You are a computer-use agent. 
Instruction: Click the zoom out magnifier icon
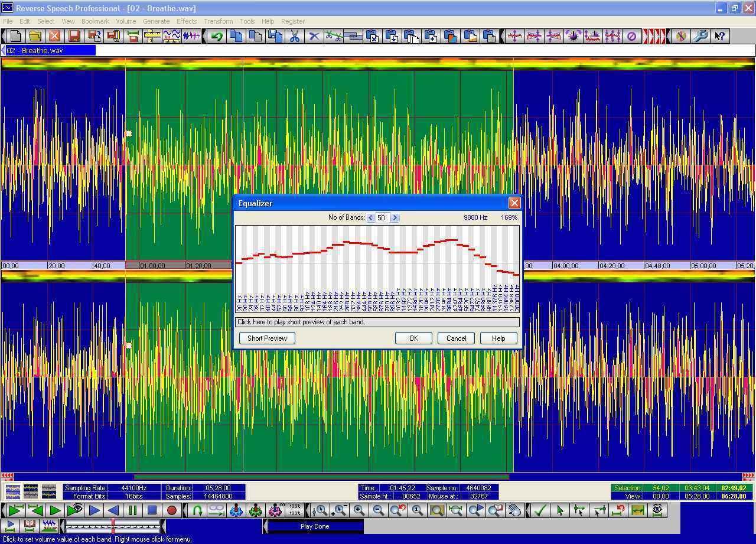[x=379, y=510]
